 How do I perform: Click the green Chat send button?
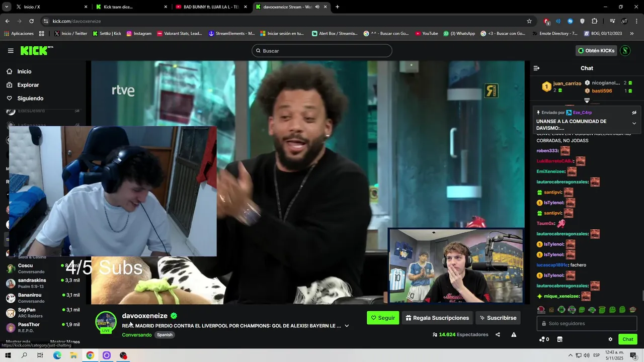[x=628, y=339]
